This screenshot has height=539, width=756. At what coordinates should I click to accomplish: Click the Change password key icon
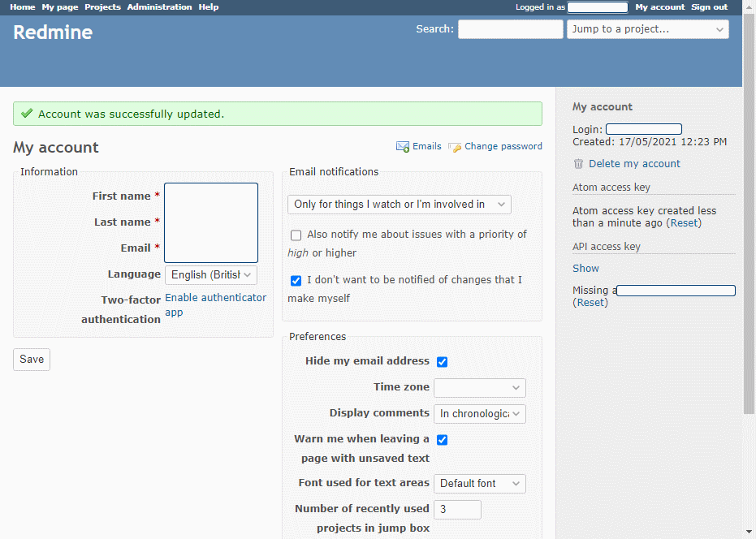[x=455, y=147]
